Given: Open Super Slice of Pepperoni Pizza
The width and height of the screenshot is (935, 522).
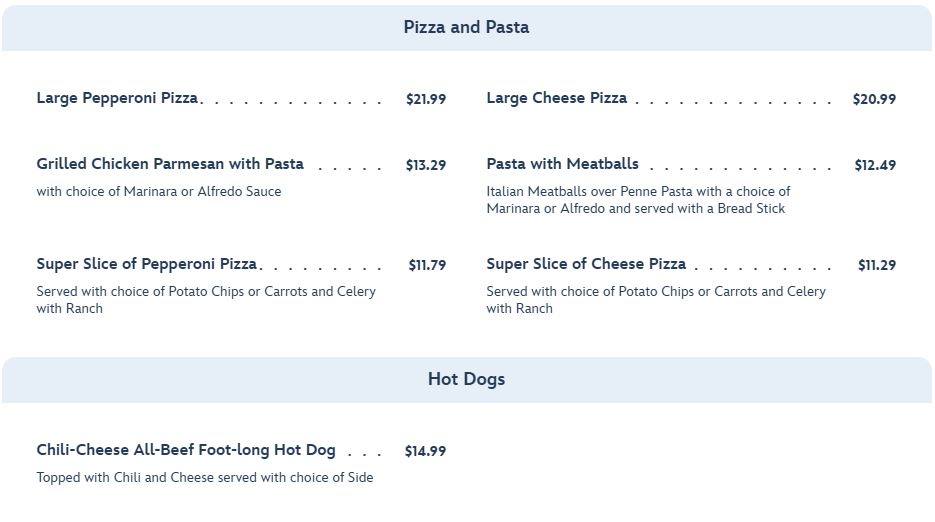Looking at the screenshot, I should pos(147,264).
